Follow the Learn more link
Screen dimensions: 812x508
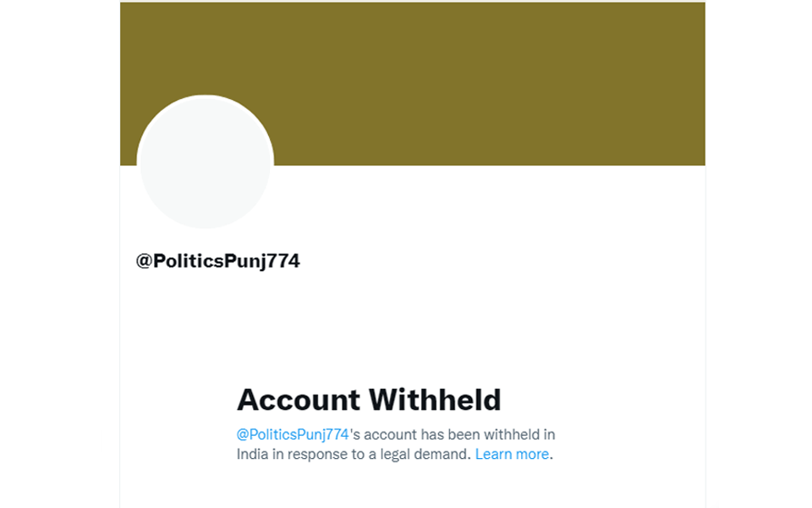512,455
